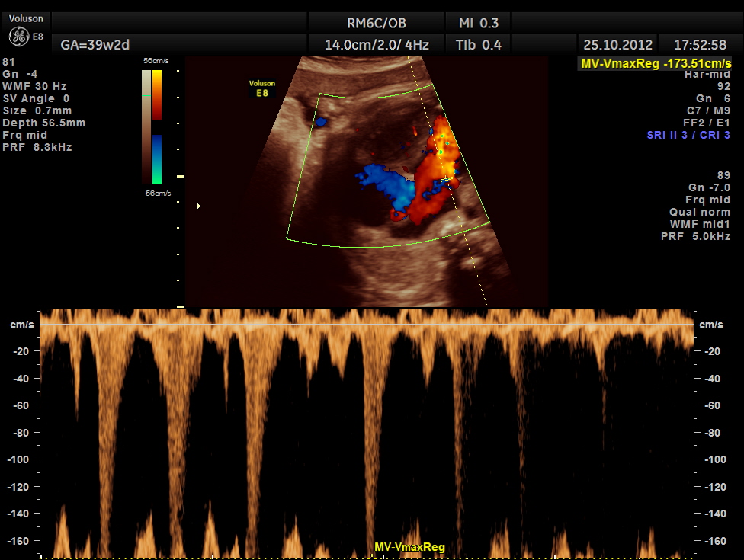Click the 14.0cm/2.0/4Hz depth info cell
This screenshot has height=560, width=744.
pyautogui.click(x=377, y=45)
